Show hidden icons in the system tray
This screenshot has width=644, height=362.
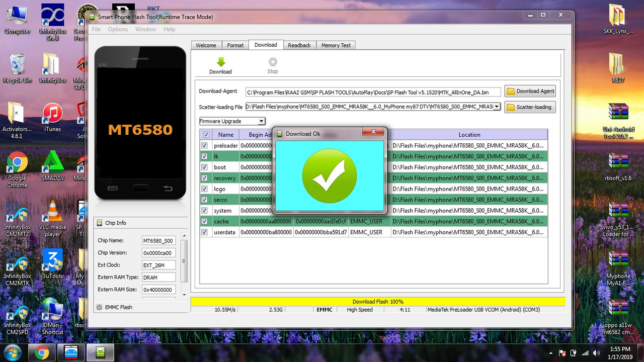[551, 353]
